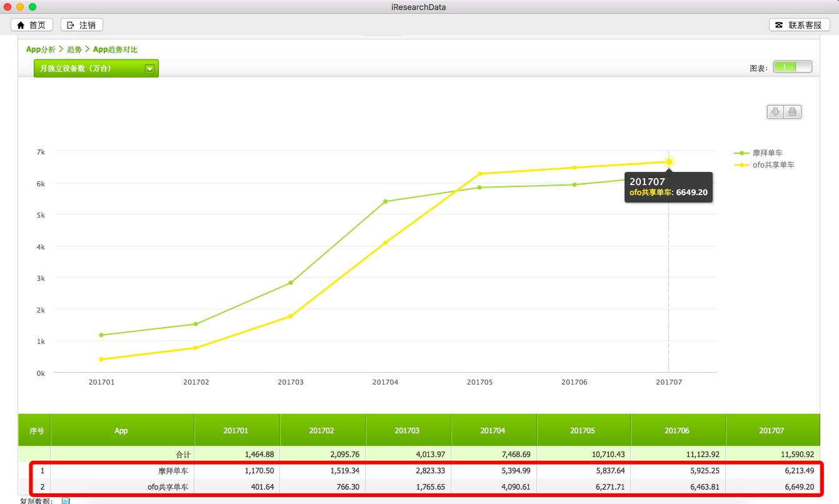Contact support via 联系客服 button
This screenshot has width=839, height=504.
799,25
